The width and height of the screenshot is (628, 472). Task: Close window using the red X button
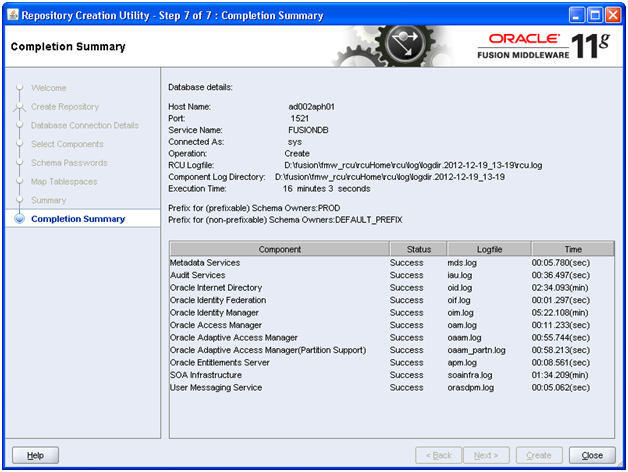[x=613, y=15]
